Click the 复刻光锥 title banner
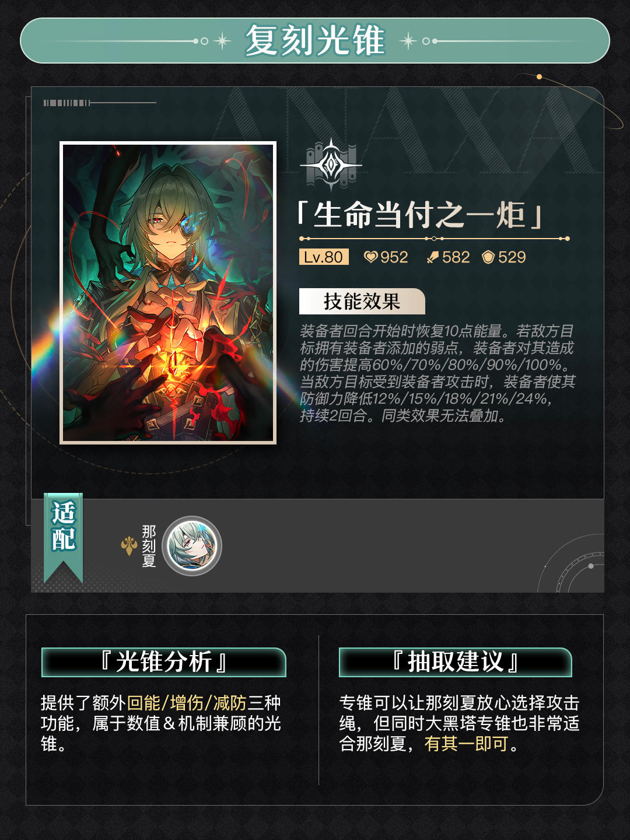Screen dimensions: 630x840 pos(315,41)
